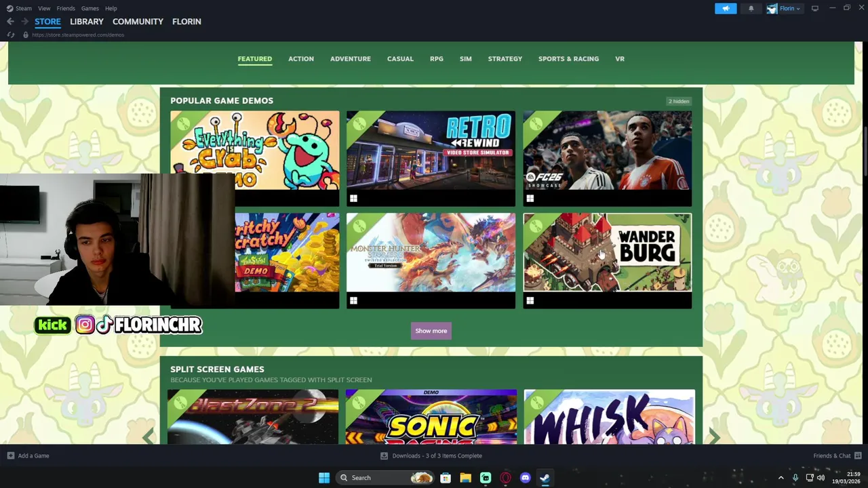
Task: Go back with the left navigation arrow
Action: [10, 22]
